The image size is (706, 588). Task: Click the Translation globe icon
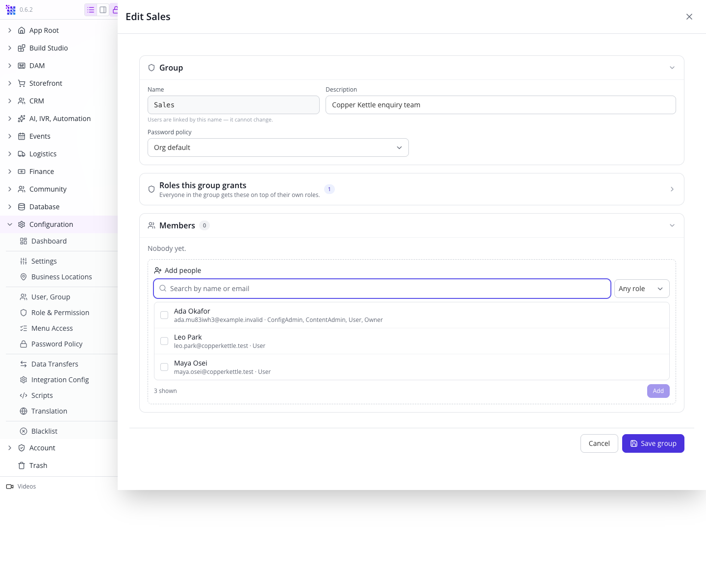24,411
